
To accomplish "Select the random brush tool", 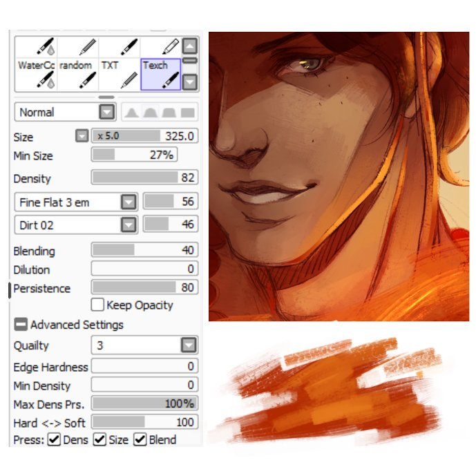I will coord(77,75).
